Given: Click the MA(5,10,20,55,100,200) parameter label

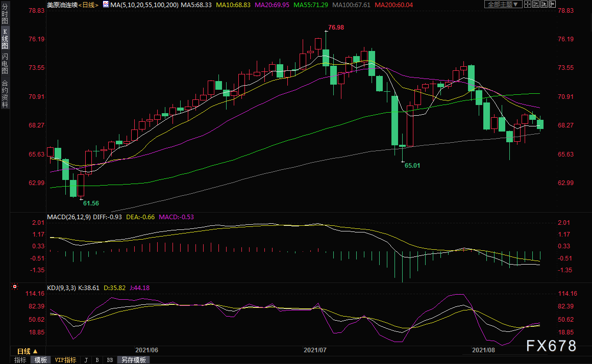Looking at the screenshot, I should [x=144, y=5].
